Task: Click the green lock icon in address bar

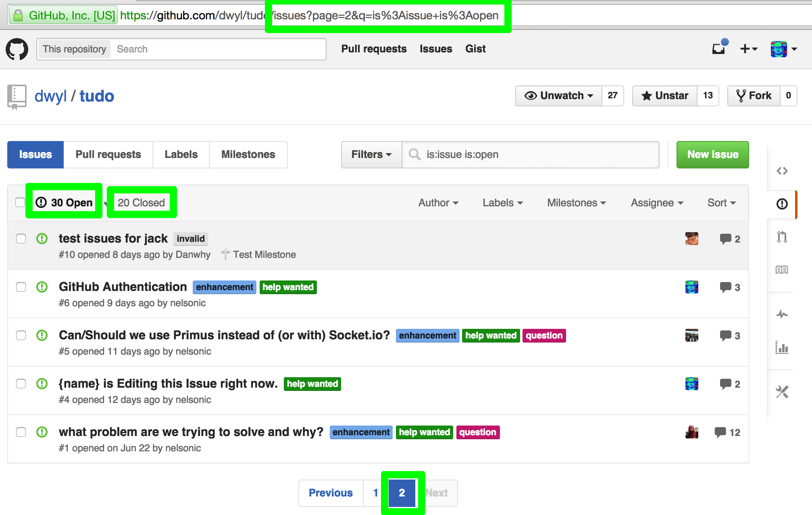Action: [18, 16]
